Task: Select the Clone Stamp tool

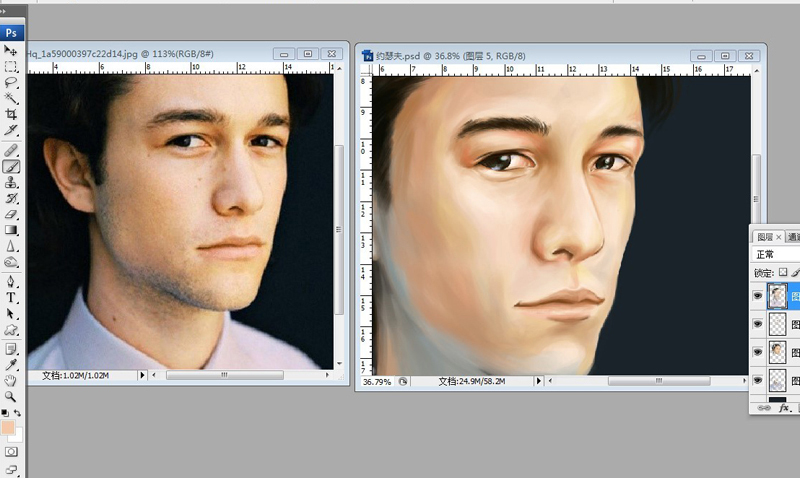Action: tap(10, 182)
